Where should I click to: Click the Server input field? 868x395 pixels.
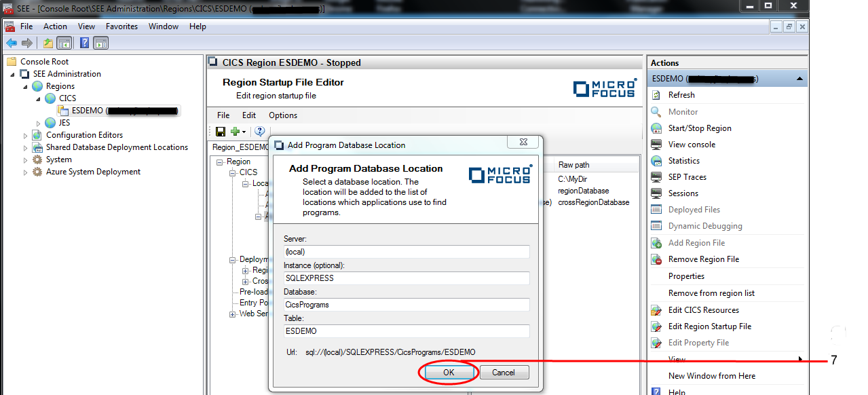pyautogui.click(x=407, y=252)
